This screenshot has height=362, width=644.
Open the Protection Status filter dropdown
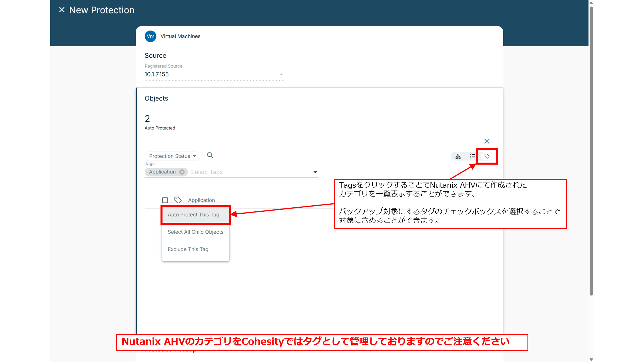coord(172,156)
